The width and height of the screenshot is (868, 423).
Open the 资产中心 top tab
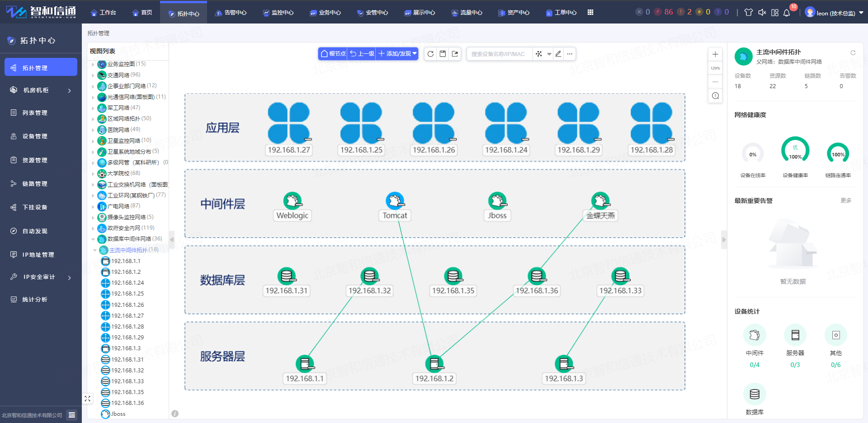514,13
